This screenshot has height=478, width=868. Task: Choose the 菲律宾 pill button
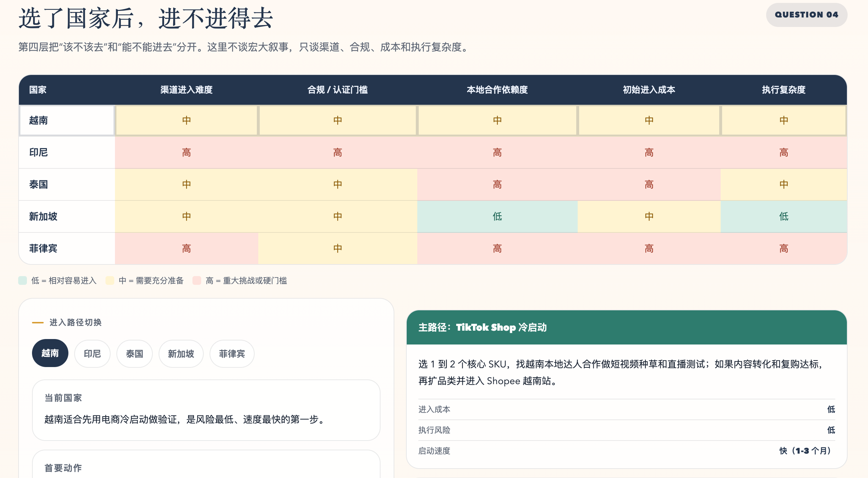(x=232, y=354)
